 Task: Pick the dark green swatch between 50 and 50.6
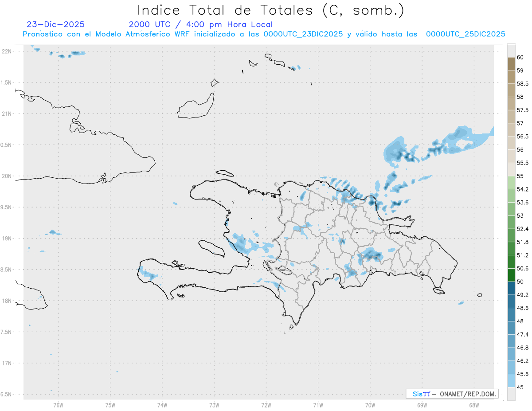click(x=511, y=275)
